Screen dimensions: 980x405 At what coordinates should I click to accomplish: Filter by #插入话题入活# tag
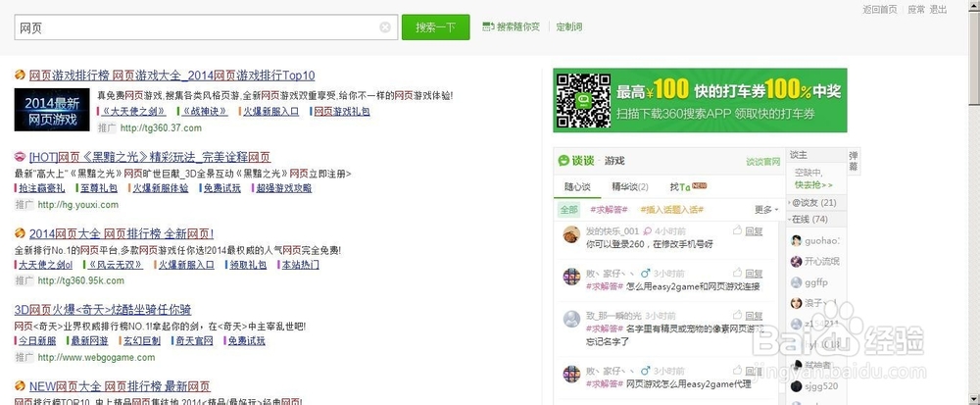tap(672, 210)
